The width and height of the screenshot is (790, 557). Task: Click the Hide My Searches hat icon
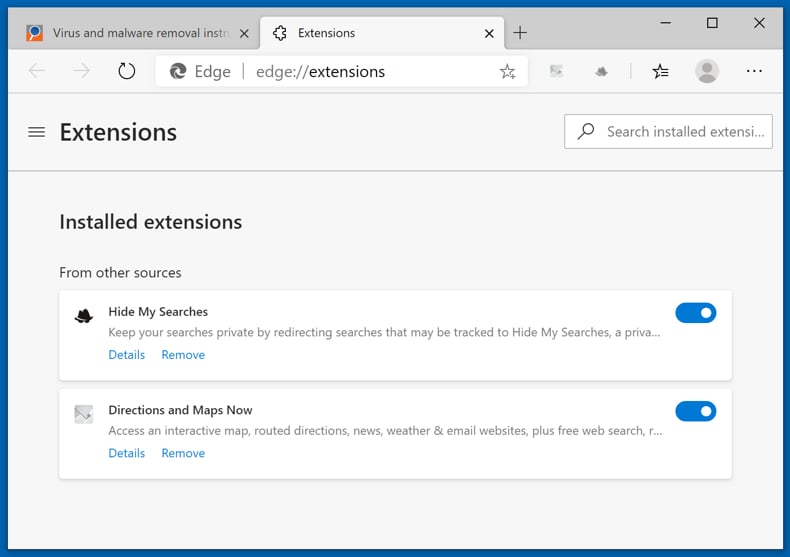click(84, 316)
